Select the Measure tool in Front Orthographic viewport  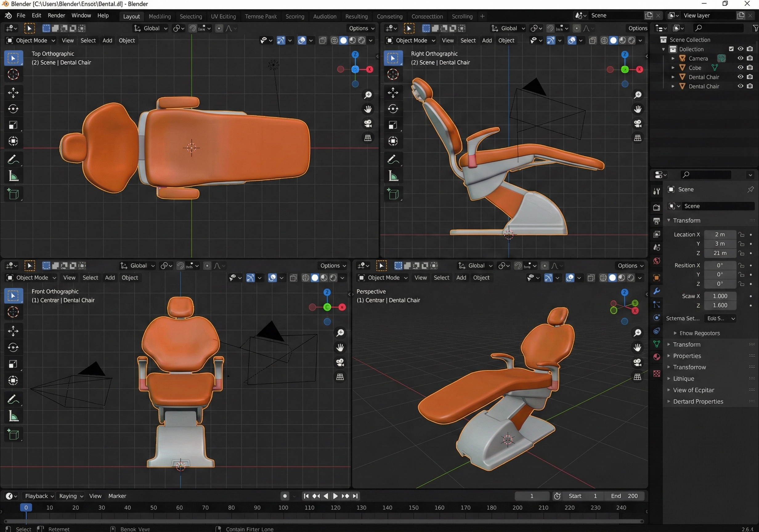[x=13, y=416]
